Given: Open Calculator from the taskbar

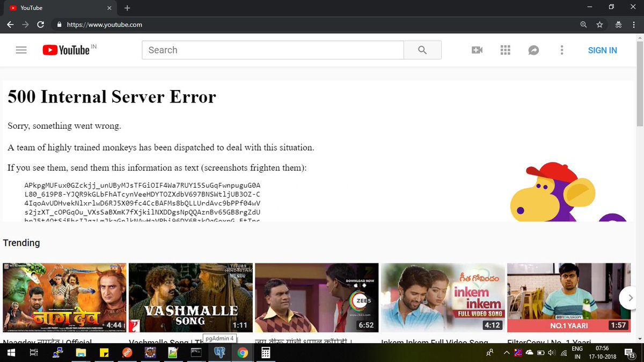Looking at the screenshot, I should pos(265,353).
